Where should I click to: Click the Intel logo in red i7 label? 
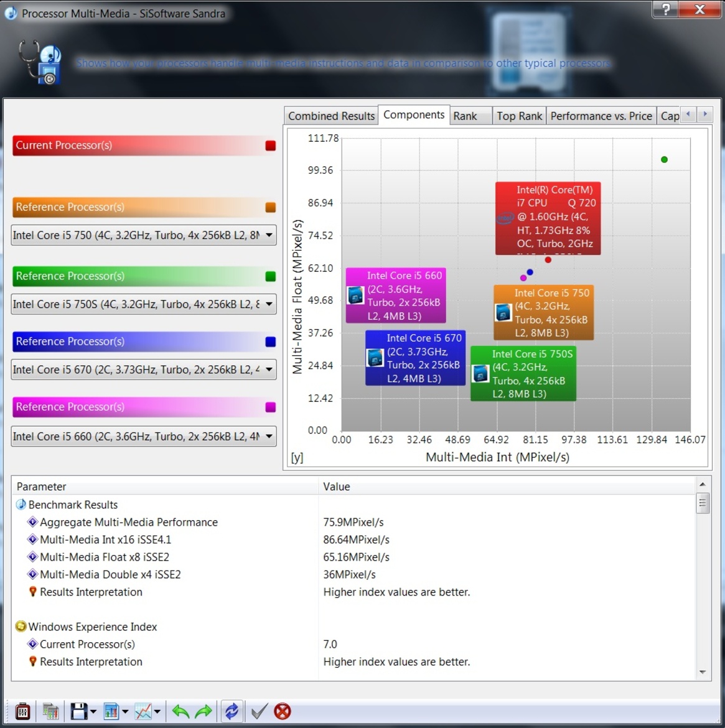505,217
